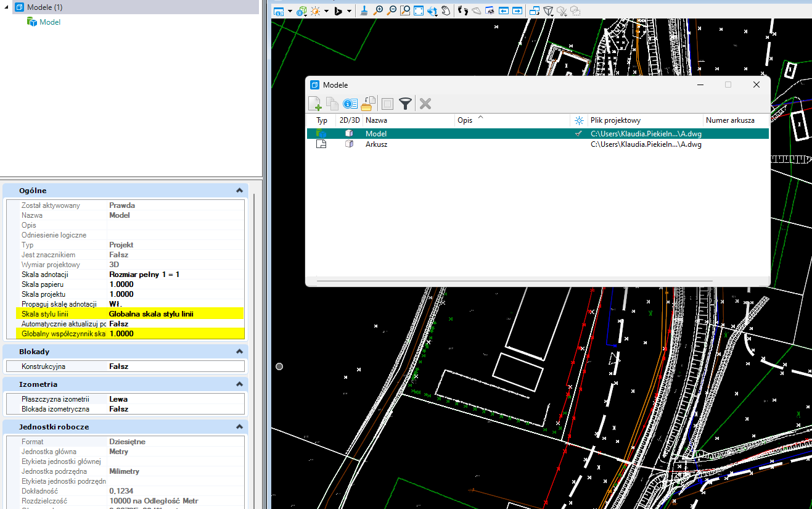
Task: Select the Arkusz row in models list
Action: point(376,144)
